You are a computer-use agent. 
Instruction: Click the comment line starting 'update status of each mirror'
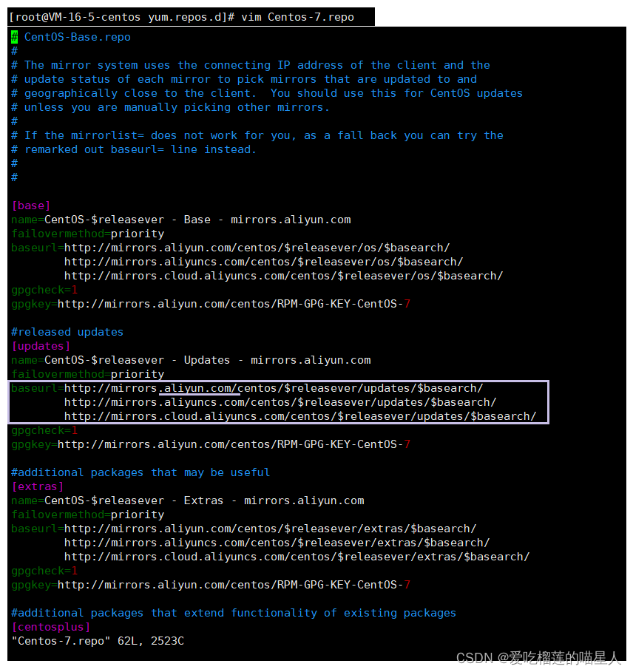(244, 79)
